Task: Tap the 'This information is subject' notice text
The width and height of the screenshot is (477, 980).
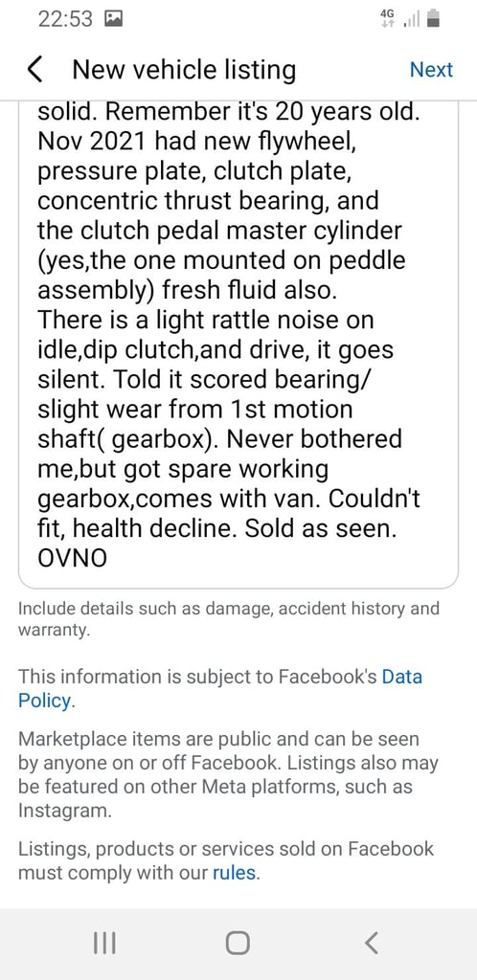Action: pos(197,677)
